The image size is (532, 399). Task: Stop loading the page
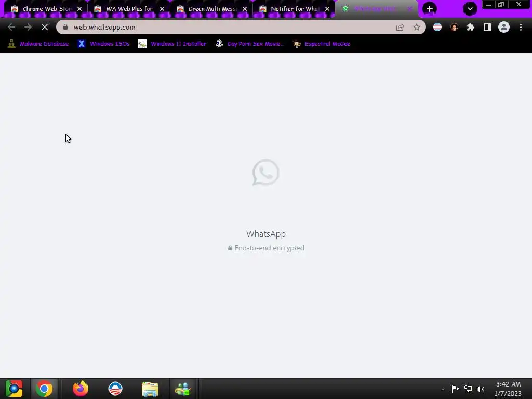pos(45,27)
